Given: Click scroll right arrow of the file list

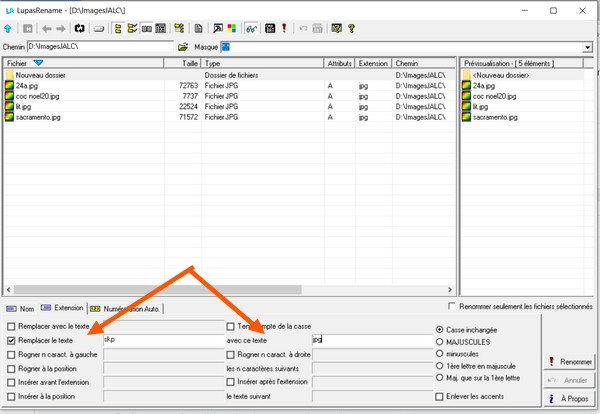Looking at the screenshot, I should click(450, 290).
